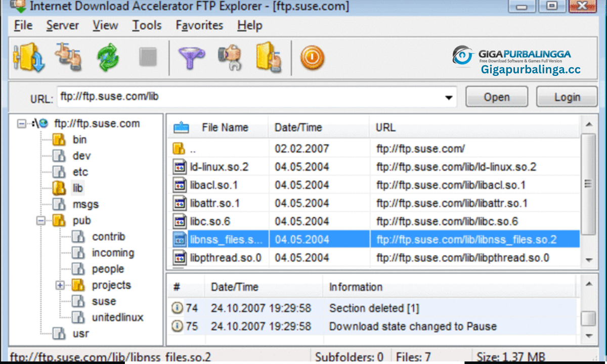
Task: Click the Open button
Action: point(497,97)
